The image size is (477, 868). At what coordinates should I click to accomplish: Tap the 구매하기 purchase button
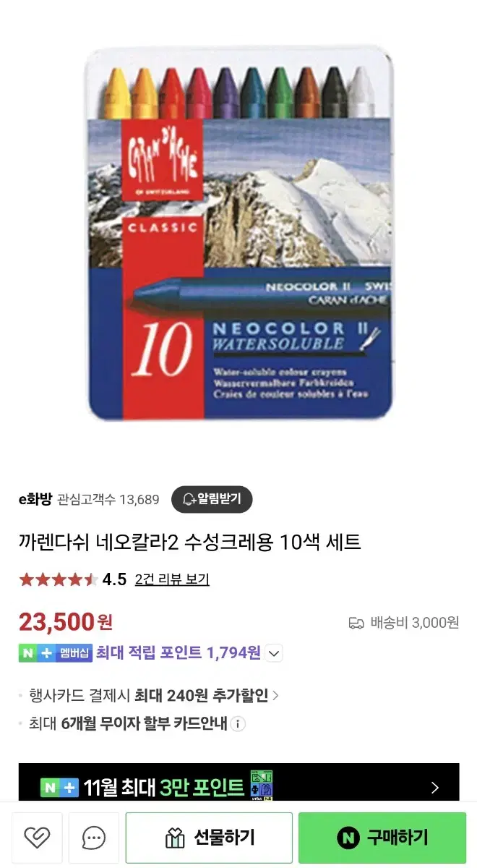pyautogui.click(x=382, y=838)
